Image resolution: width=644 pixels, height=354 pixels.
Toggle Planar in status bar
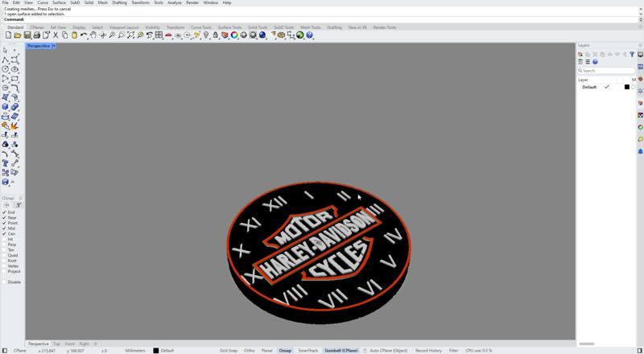pos(267,351)
